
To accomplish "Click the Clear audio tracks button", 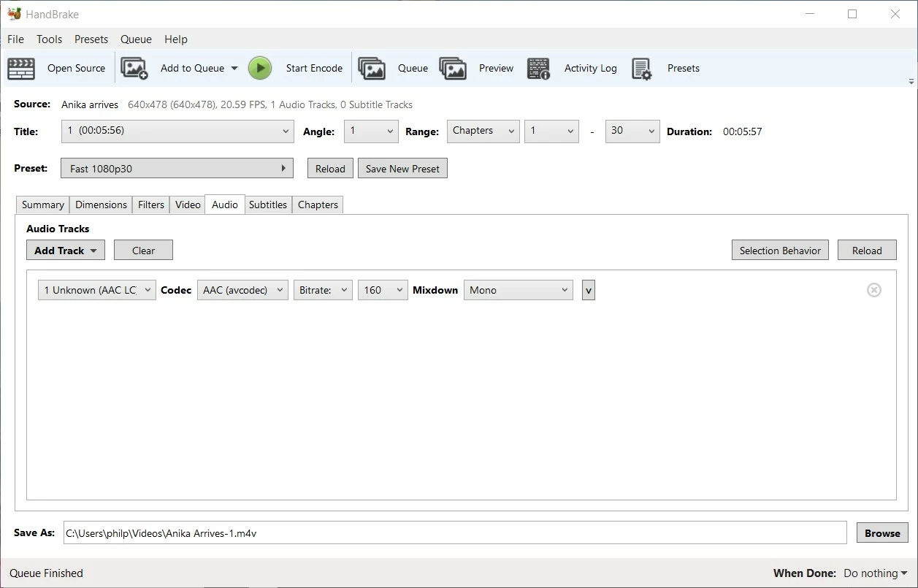I will coord(143,250).
